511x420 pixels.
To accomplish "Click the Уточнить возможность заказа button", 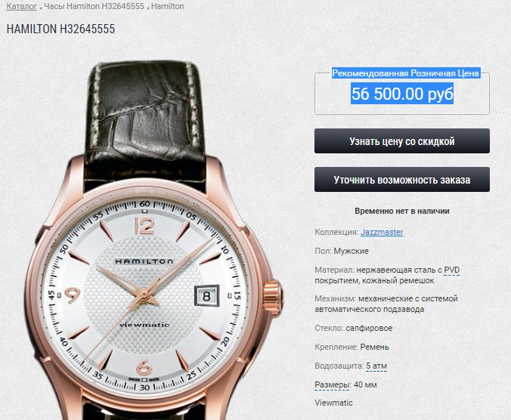I will pyautogui.click(x=402, y=180).
